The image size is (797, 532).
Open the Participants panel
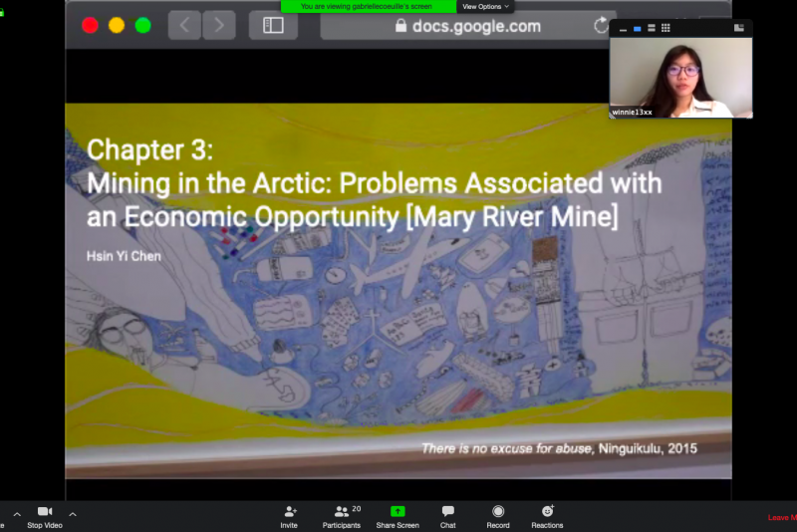click(x=341, y=516)
